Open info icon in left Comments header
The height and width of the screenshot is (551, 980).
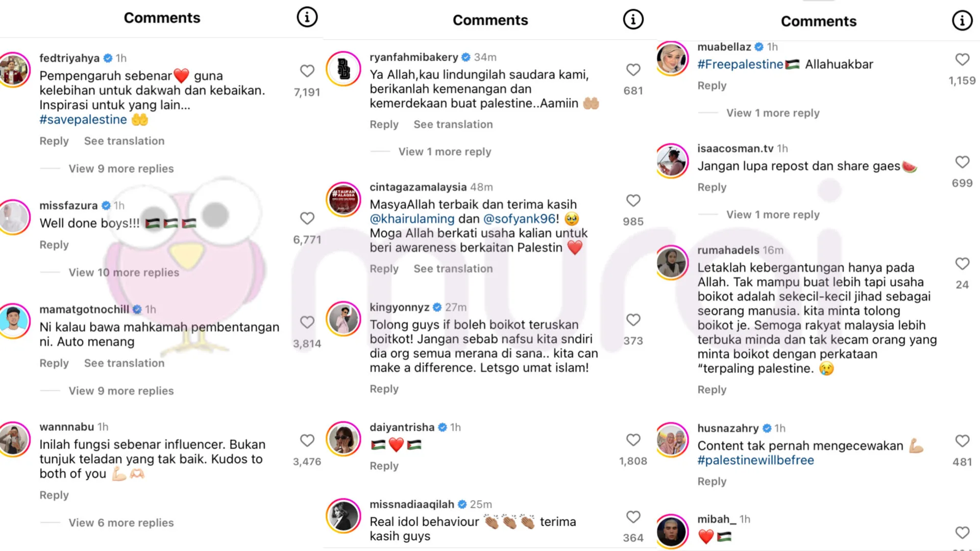[x=307, y=17]
